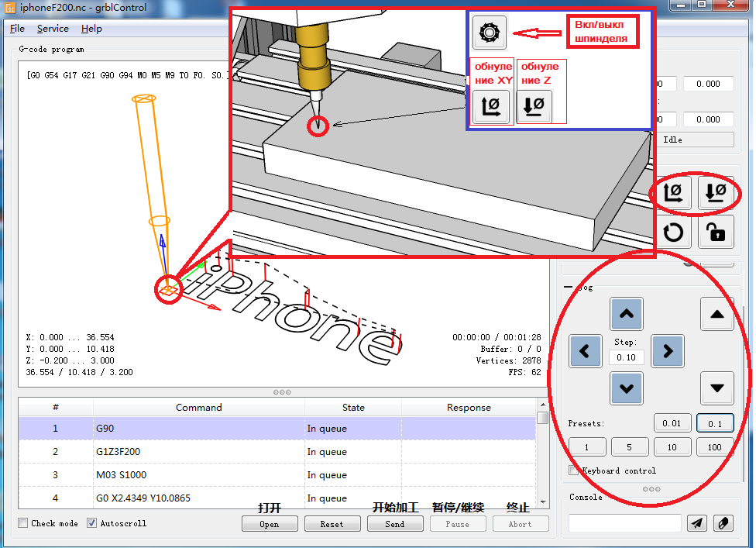Maximize the grblControl window

click(x=702, y=5)
